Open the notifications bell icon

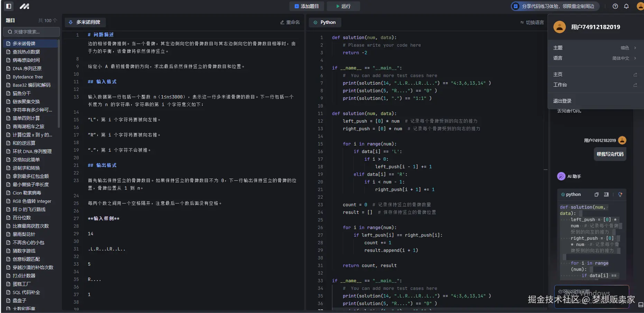click(626, 6)
